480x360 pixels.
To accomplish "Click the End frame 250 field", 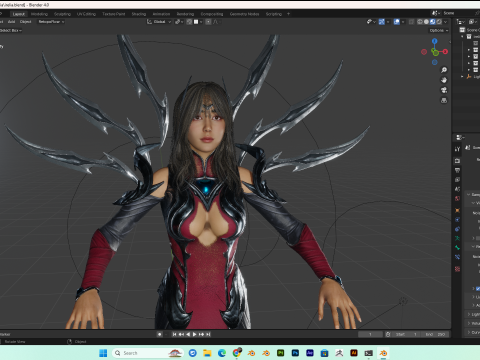I will pyautogui.click(x=435, y=334).
